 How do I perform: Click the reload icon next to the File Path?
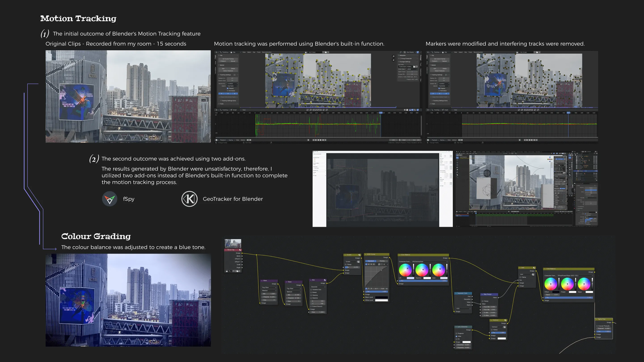pos(417,67)
